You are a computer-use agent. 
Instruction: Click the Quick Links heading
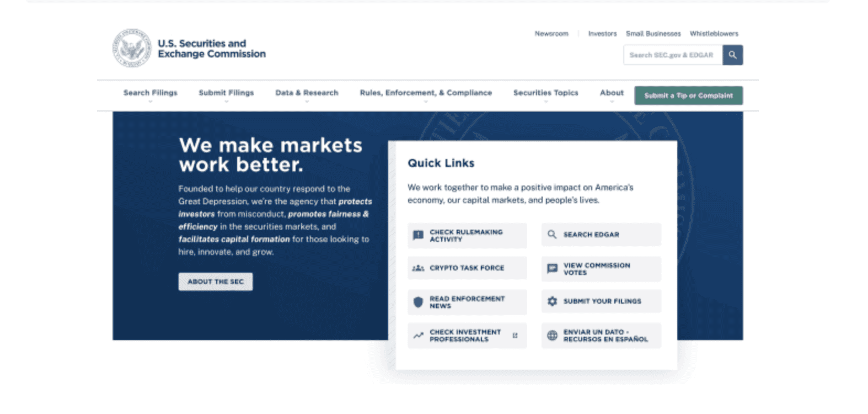(441, 163)
